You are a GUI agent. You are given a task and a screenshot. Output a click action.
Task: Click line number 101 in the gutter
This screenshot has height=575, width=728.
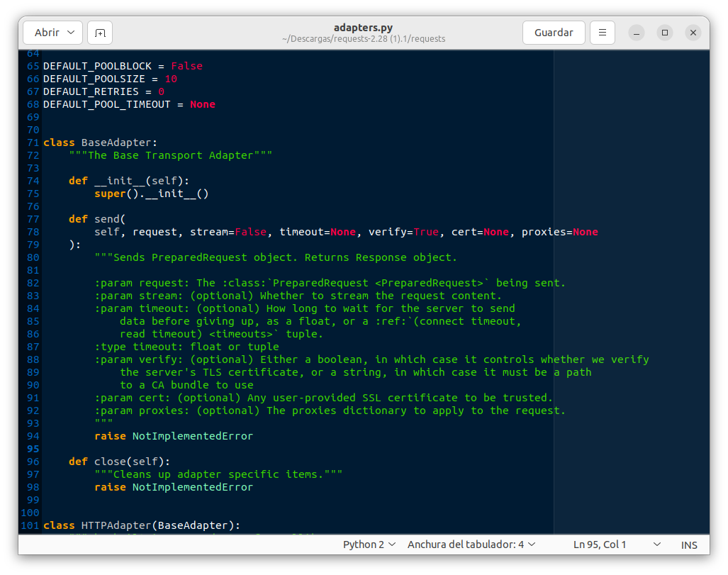pos(30,525)
